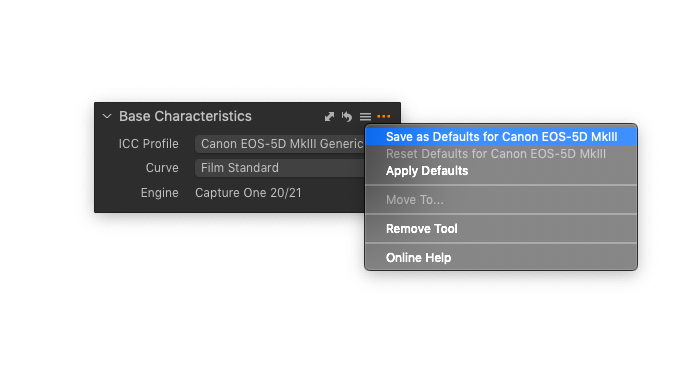Open the Curve Film Standard dropdown
The height and width of the screenshot is (382, 687).
tap(280, 168)
